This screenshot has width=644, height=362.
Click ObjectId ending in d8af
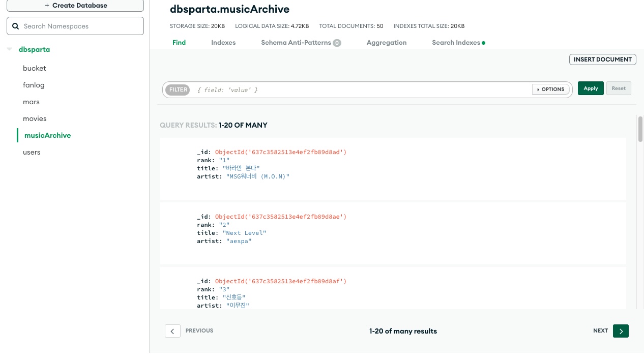[281, 281]
